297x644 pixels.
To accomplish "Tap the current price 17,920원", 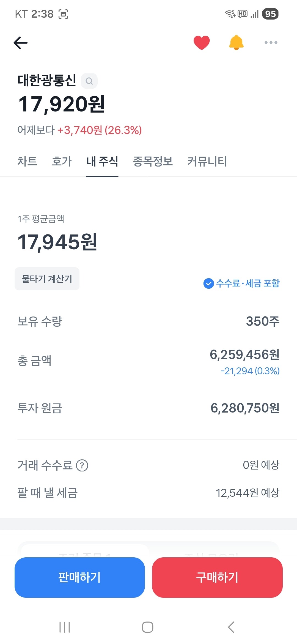I will [x=61, y=104].
